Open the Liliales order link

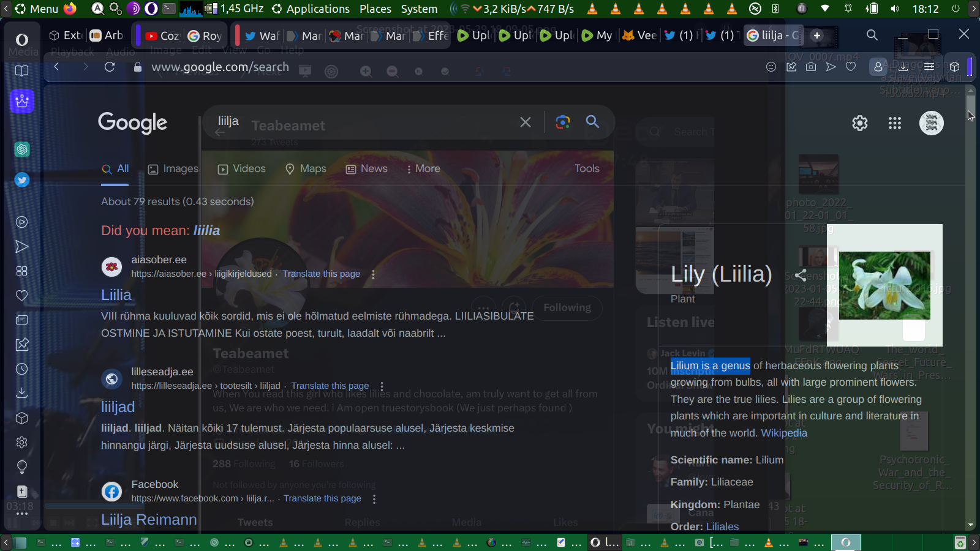pyautogui.click(x=723, y=527)
